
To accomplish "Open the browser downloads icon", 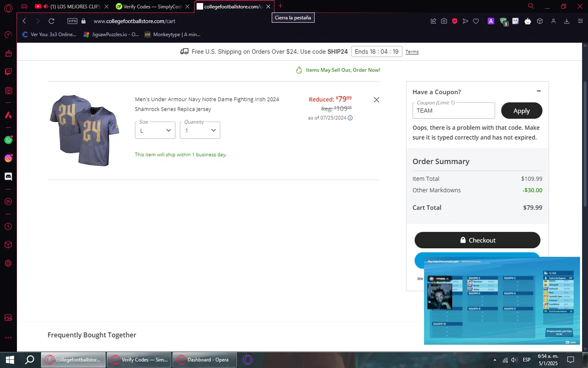I will 566,21.
